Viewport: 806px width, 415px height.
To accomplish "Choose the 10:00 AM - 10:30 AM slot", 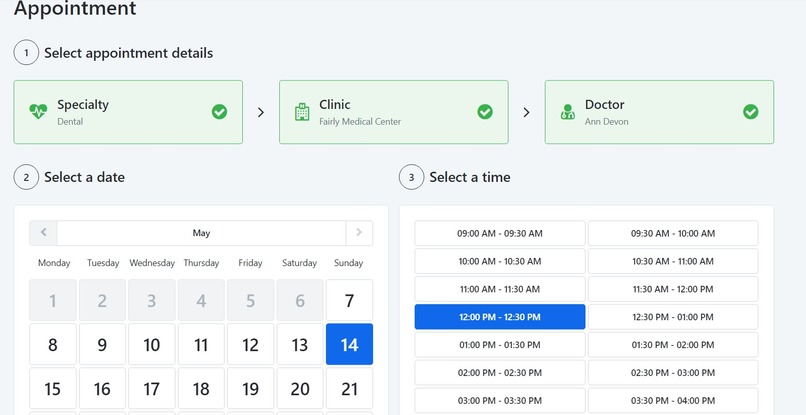I will [500, 261].
